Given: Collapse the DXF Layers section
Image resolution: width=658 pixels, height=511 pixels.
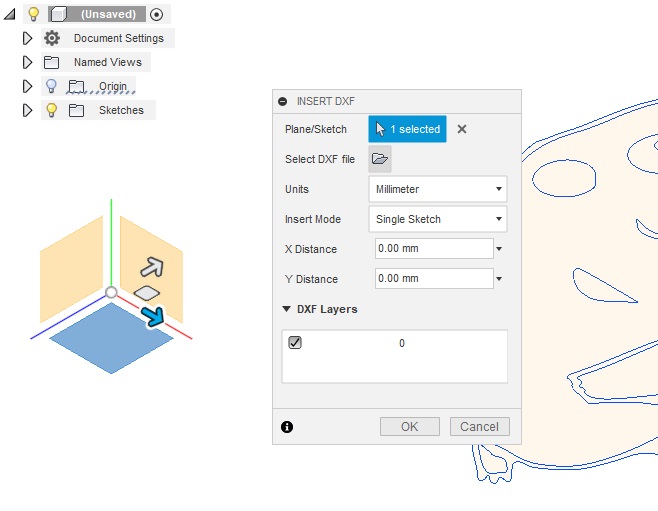Looking at the screenshot, I should [287, 309].
